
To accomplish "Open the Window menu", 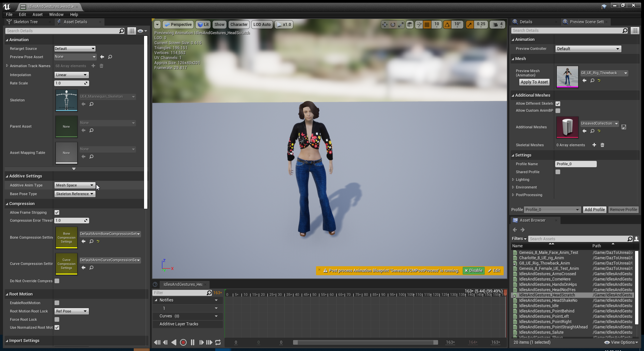I will click(56, 15).
